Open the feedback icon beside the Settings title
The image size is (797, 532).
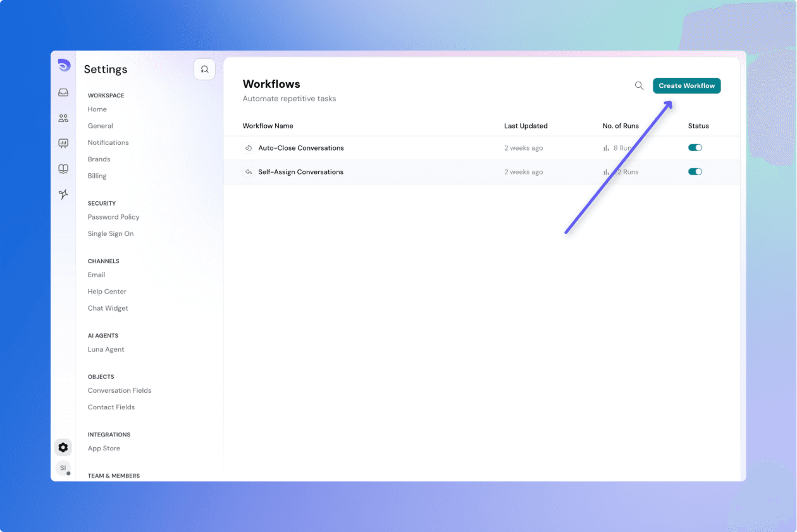coord(204,69)
